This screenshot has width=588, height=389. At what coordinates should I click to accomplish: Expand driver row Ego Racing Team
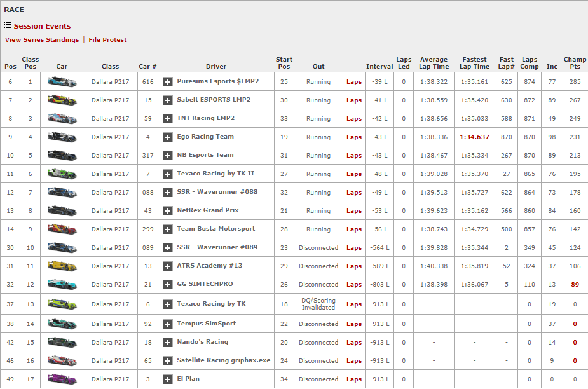pos(168,137)
